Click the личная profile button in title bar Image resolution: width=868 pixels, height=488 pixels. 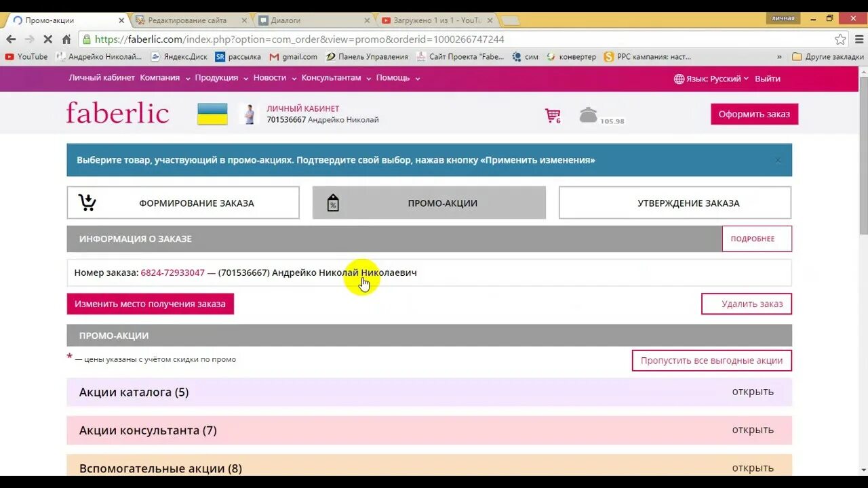783,18
